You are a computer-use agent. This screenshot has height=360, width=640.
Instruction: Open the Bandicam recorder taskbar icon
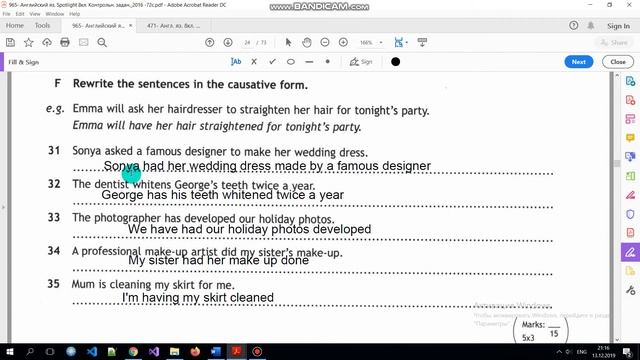point(257,351)
